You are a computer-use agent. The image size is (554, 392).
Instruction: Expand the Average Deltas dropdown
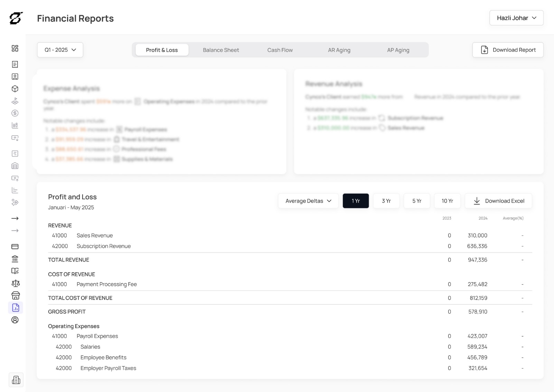[308, 201]
